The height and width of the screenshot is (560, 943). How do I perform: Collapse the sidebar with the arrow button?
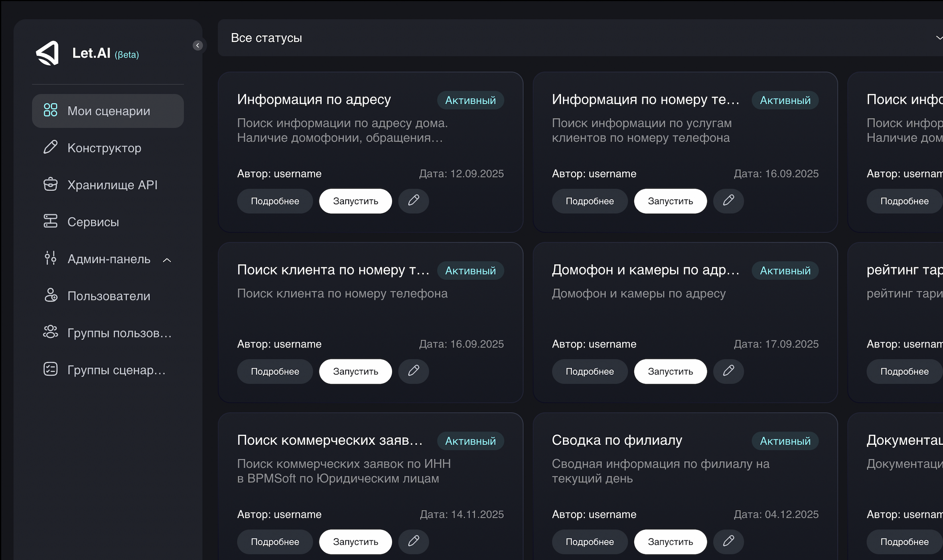click(198, 45)
